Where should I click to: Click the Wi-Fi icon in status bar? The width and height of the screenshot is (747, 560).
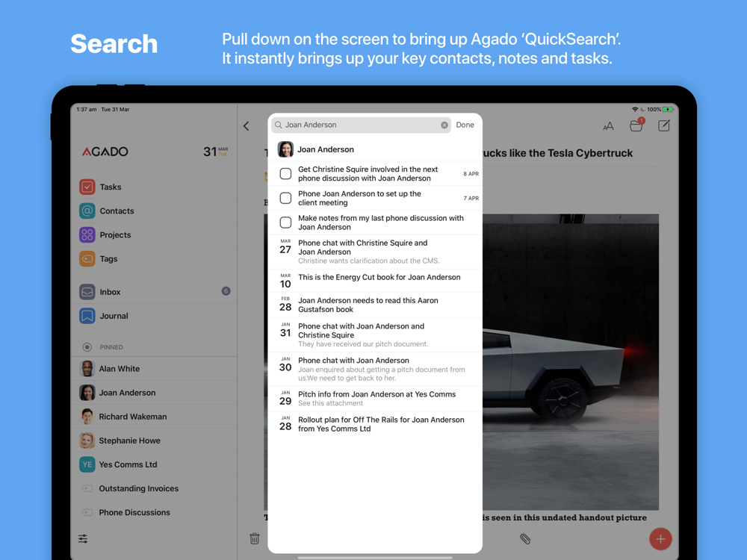click(634, 109)
